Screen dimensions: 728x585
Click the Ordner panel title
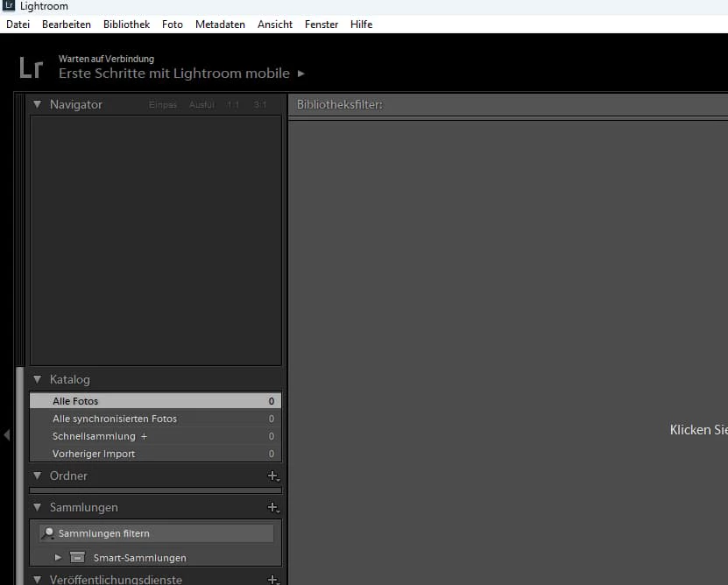point(68,476)
